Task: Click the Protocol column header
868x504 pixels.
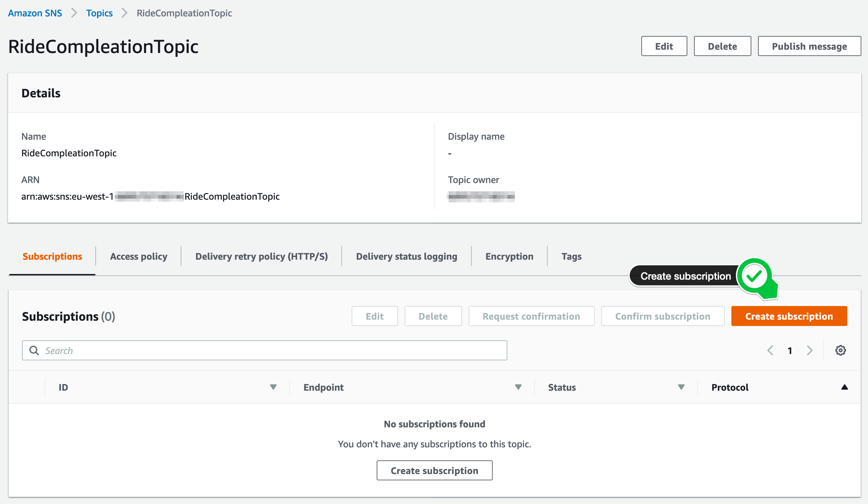Action: pos(730,387)
